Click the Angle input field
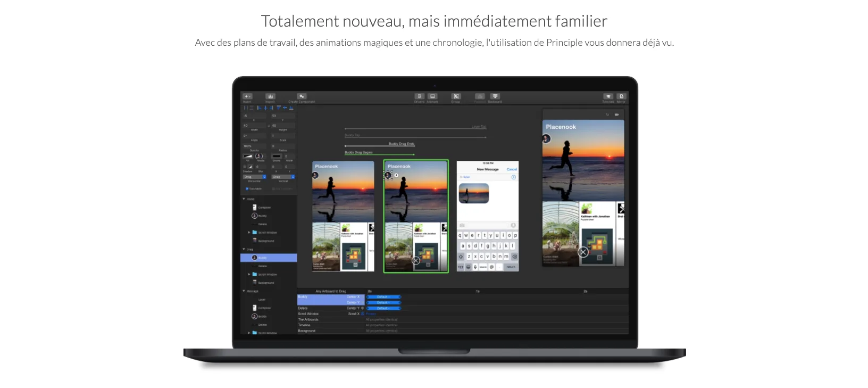The height and width of the screenshot is (388, 868). pyautogui.click(x=254, y=136)
